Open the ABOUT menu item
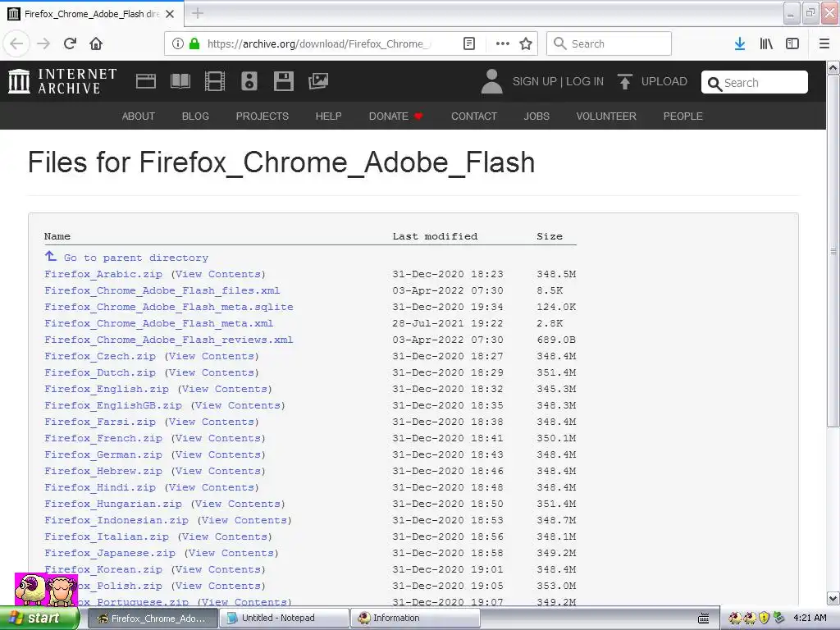The width and height of the screenshot is (840, 630). point(138,116)
